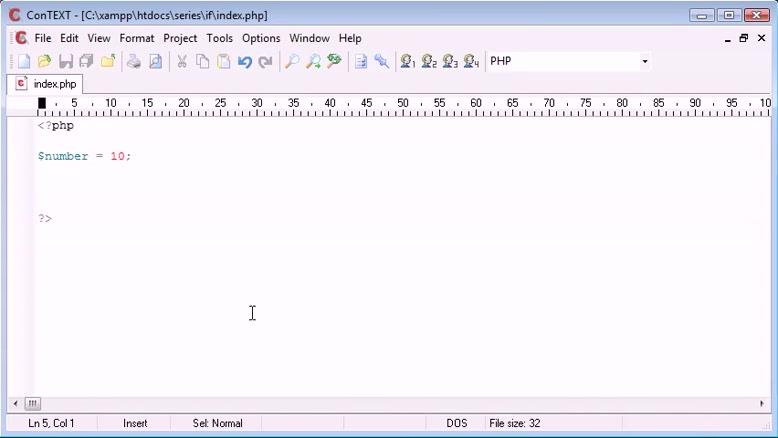778x438 pixels.
Task: Run user command 3 icon
Action: click(x=450, y=62)
